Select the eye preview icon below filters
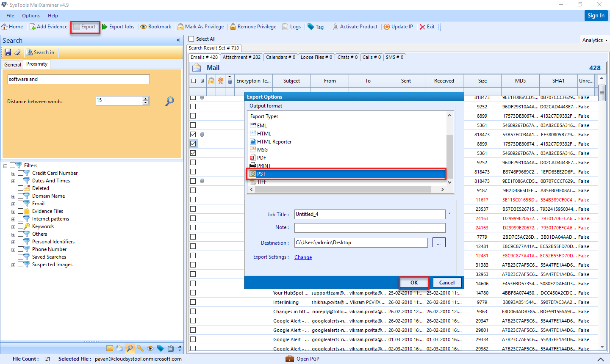 pyautogui.click(x=150, y=348)
